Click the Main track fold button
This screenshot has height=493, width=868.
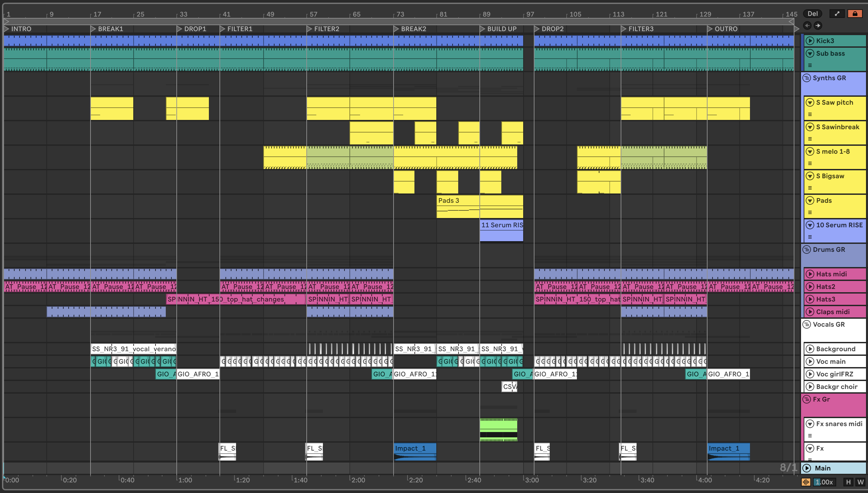point(807,468)
